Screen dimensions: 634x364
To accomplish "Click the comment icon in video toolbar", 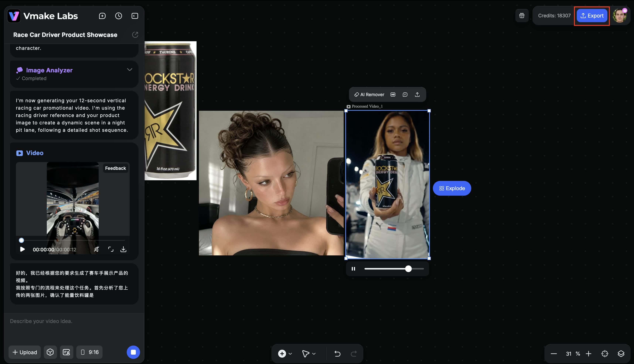I will coord(405,95).
